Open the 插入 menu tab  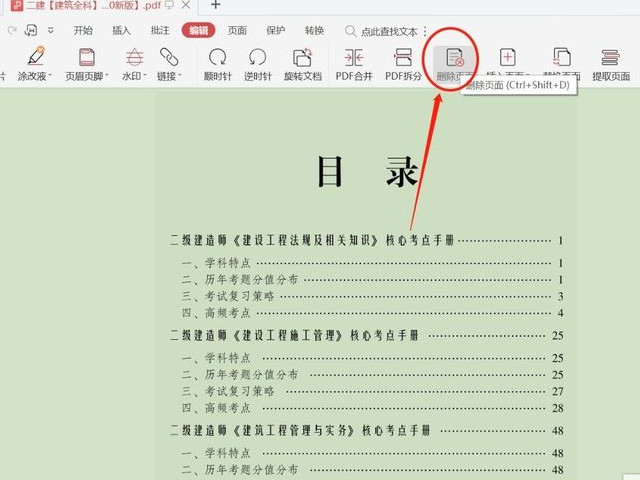[121, 31]
